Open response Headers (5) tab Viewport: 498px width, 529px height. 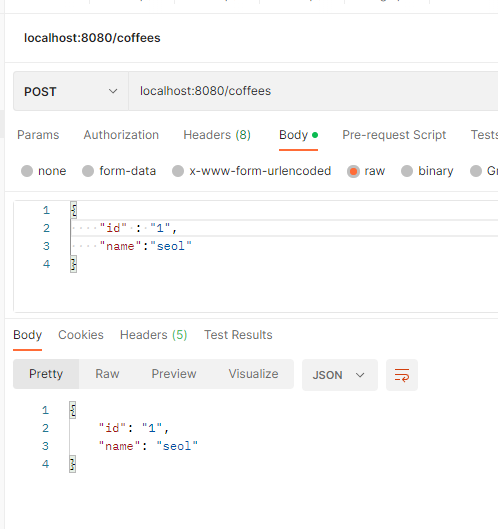coord(154,335)
